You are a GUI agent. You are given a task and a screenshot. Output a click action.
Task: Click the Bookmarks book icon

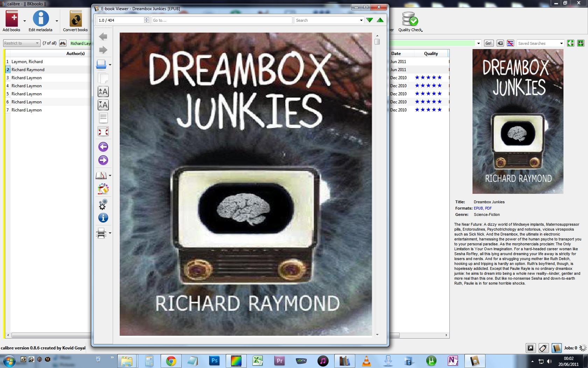point(101,175)
